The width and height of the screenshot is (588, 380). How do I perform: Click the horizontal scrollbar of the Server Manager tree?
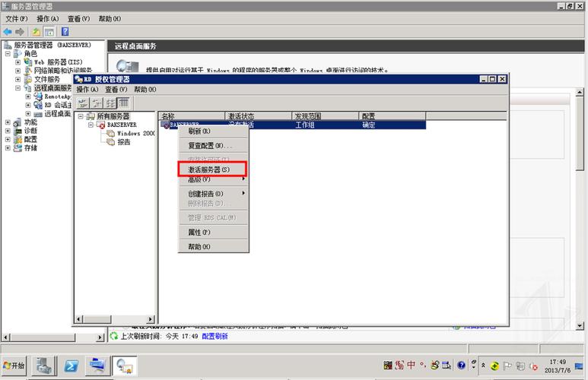pyautogui.click(x=53, y=337)
